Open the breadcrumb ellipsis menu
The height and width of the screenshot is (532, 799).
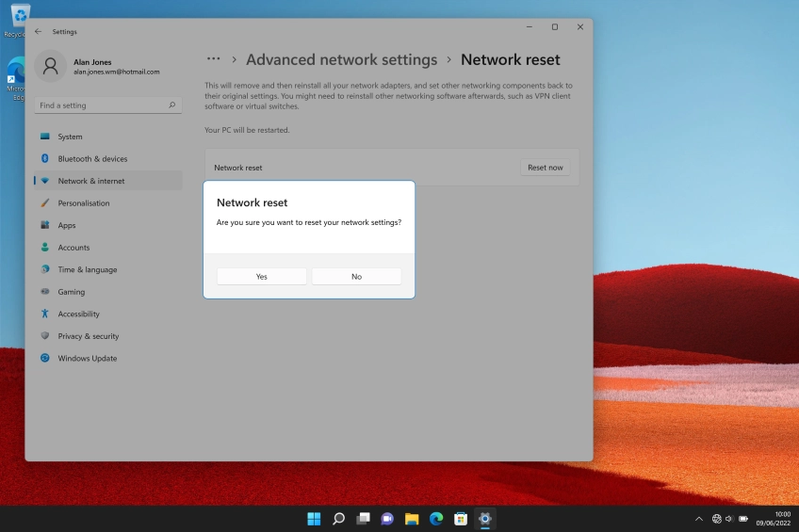214,59
